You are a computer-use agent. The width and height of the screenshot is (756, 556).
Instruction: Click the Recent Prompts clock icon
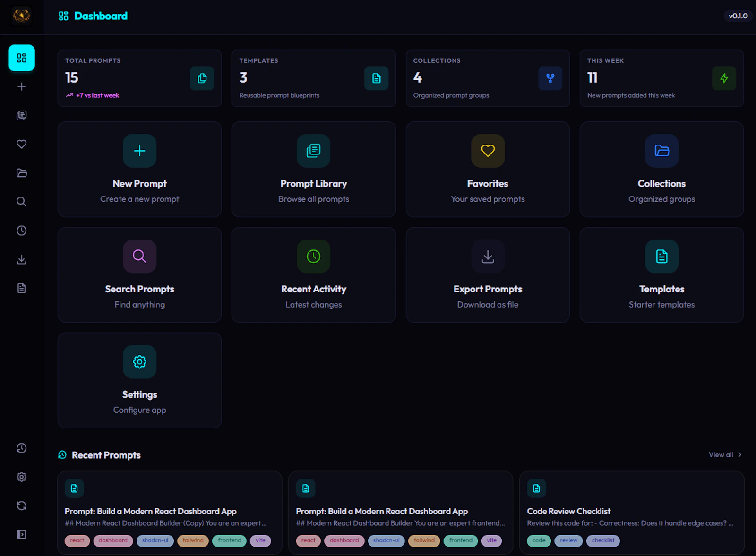click(62, 455)
